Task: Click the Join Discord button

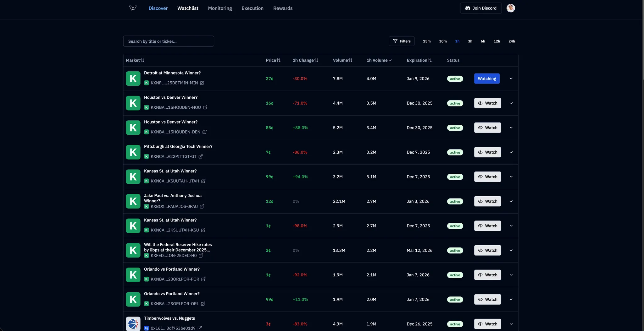Action: [x=480, y=8]
